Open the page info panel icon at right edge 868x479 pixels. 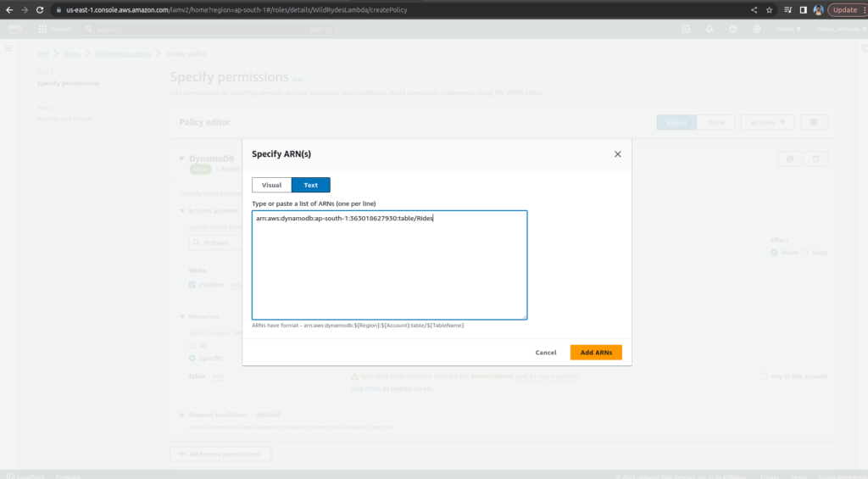pos(864,48)
